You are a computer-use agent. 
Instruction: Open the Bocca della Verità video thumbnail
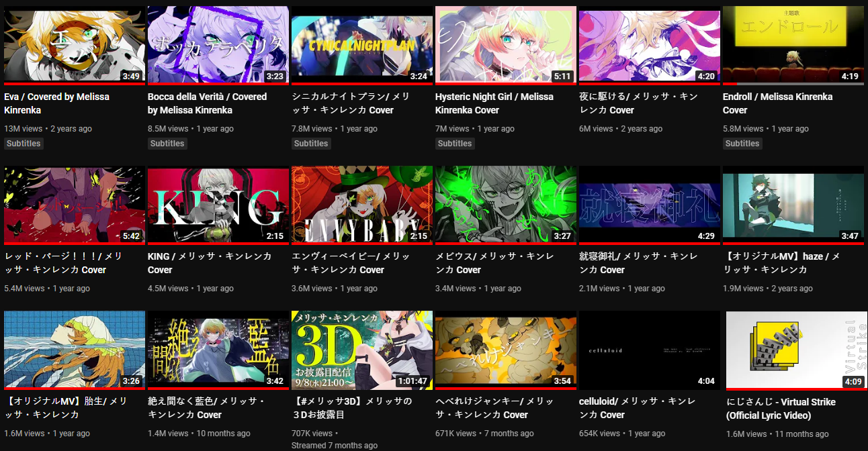[218, 46]
